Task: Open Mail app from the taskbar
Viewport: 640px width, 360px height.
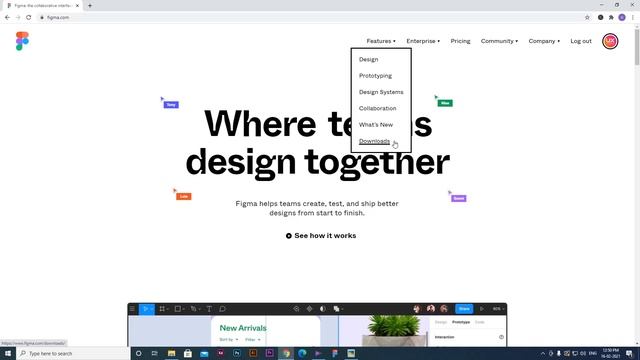Action: click(x=204, y=353)
